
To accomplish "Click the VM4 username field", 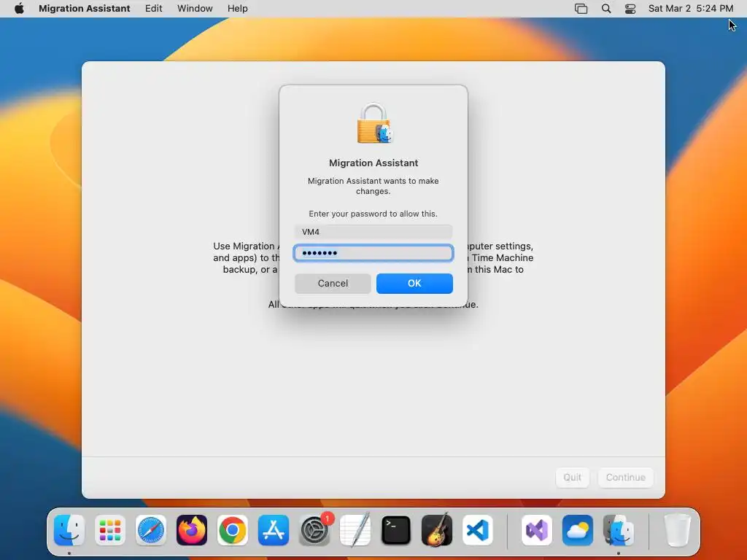I will [x=373, y=232].
